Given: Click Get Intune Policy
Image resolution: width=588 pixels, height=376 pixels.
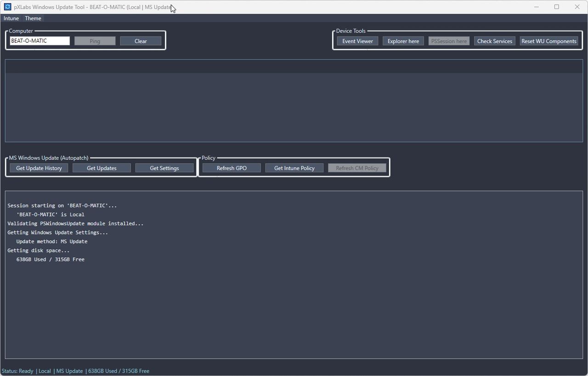Looking at the screenshot, I should point(294,168).
